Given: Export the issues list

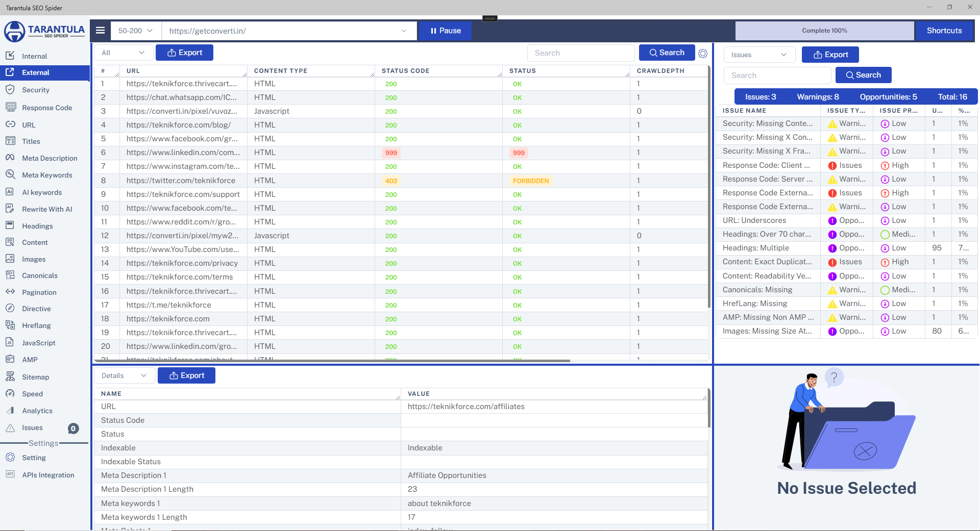Looking at the screenshot, I should pyautogui.click(x=830, y=55).
